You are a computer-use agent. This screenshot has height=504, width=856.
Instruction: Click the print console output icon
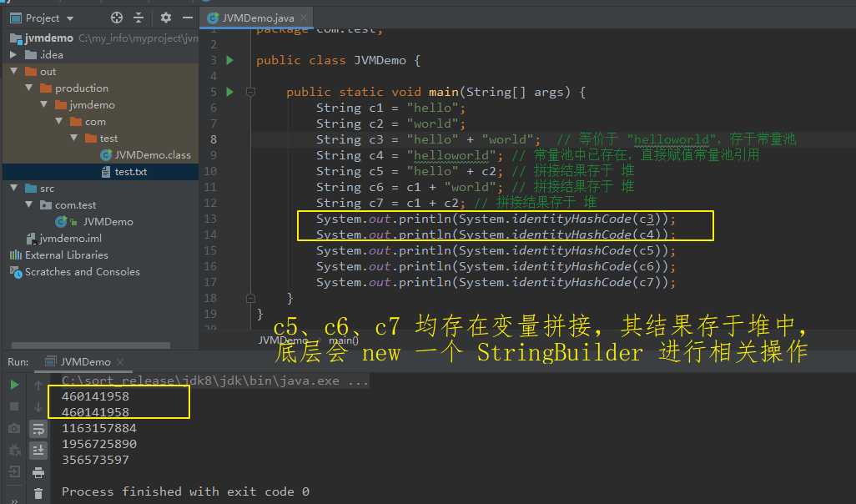point(38,472)
